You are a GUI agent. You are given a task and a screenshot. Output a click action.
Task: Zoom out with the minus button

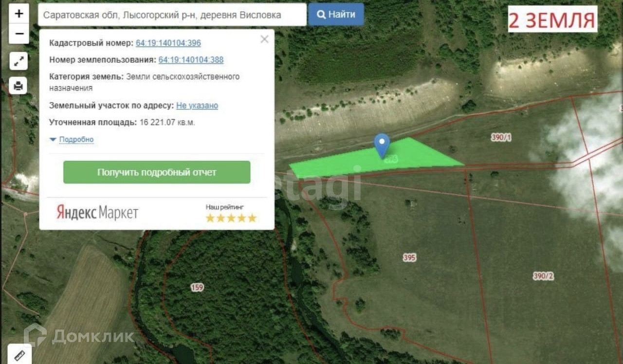tap(19, 34)
